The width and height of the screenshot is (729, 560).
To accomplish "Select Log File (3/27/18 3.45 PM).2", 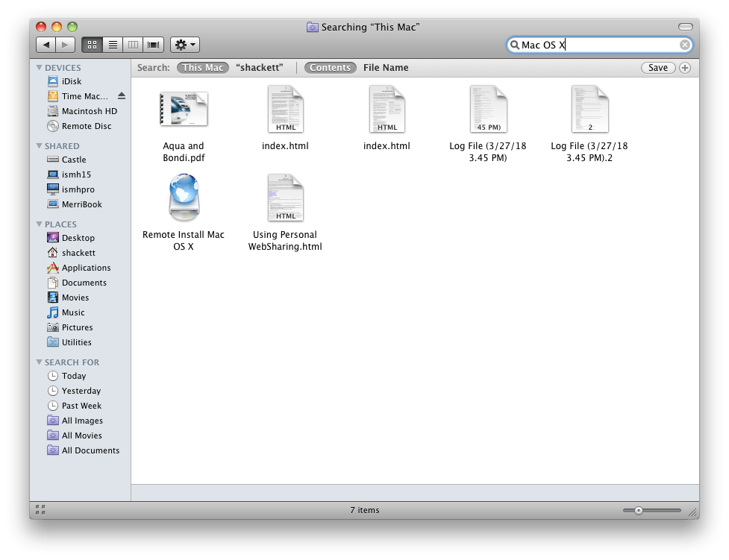I will point(589,110).
